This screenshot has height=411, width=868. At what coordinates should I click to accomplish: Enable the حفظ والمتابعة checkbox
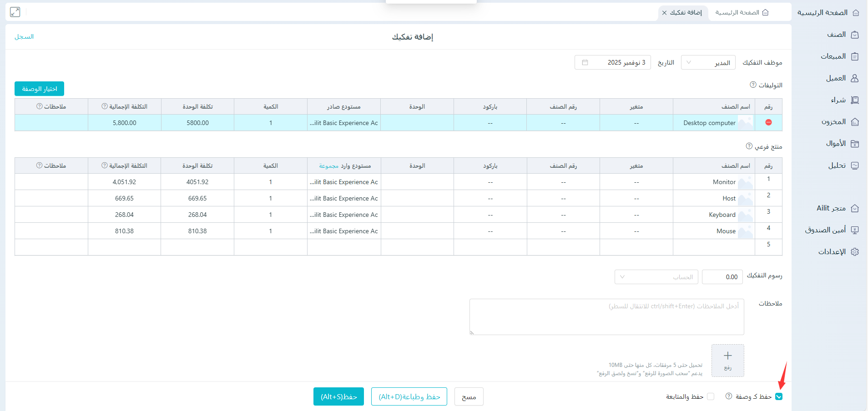tap(711, 396)
